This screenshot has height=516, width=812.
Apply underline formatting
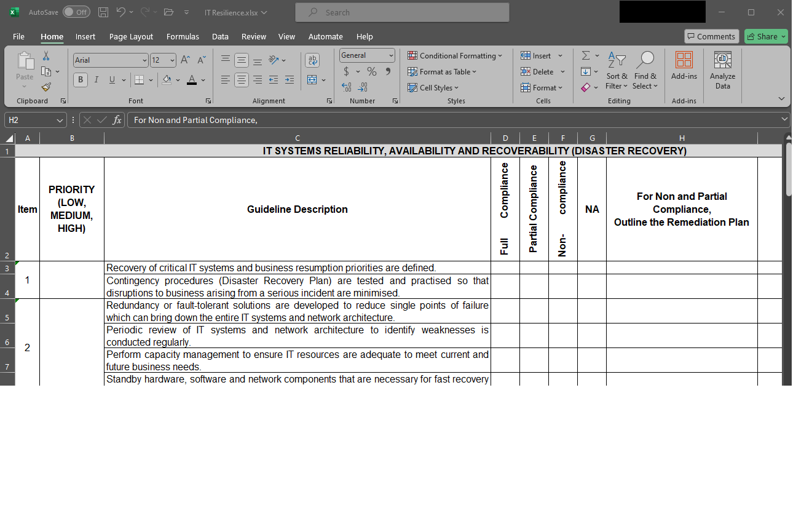point(112,79)
